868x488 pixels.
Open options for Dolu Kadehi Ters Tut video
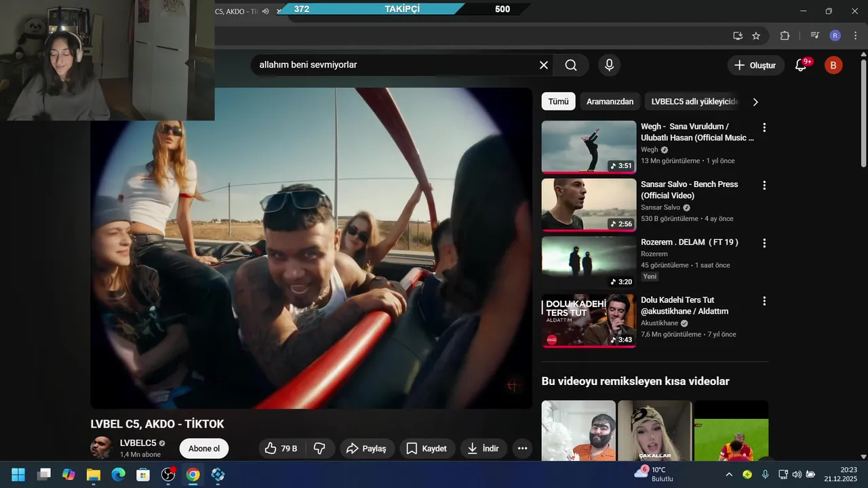(x=764, y=300)
